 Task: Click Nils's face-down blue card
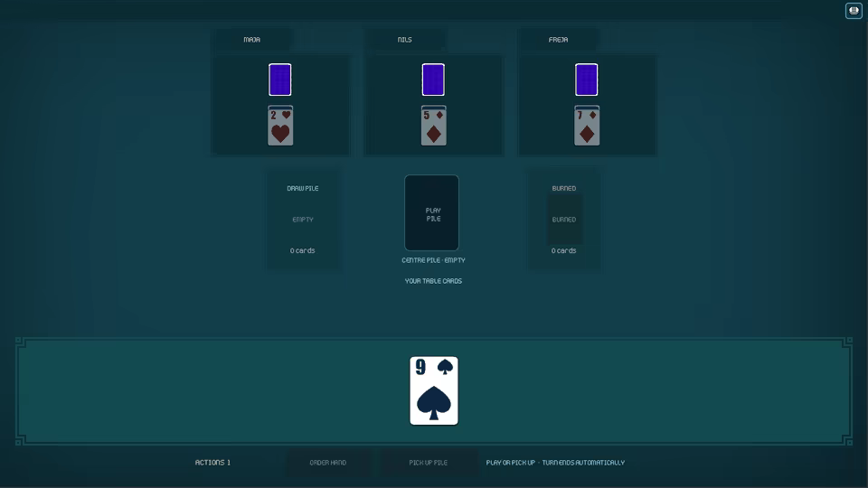tap(433, 80)
